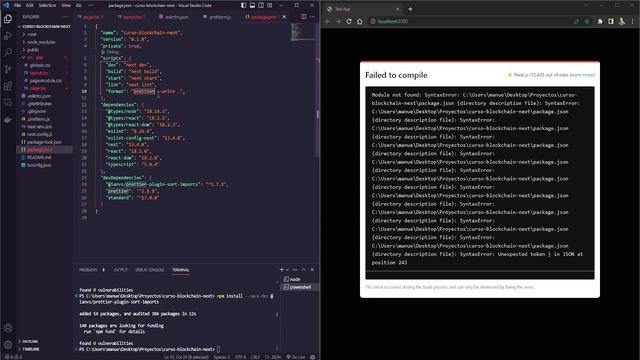Image resolution: width=640 pixels, height=360 pixels.
Task: Switch to the layout.tsx editor tab
Action: 132,17
